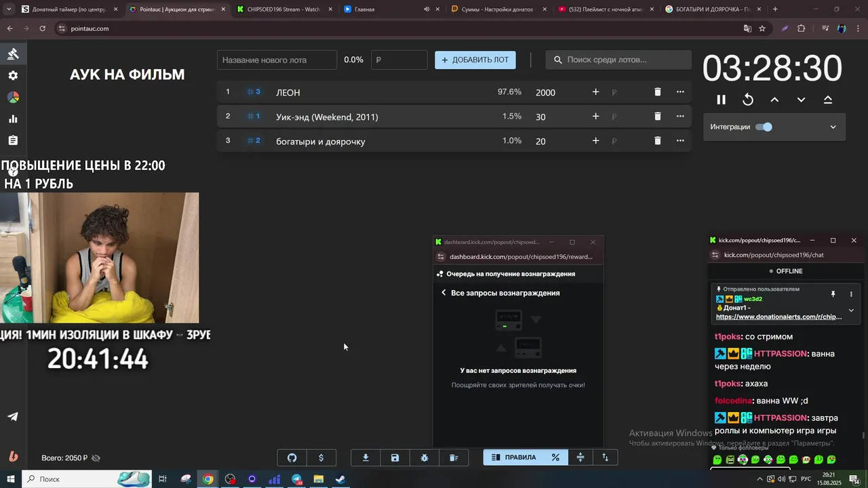Click the double-up timer increase arrow

828,100
